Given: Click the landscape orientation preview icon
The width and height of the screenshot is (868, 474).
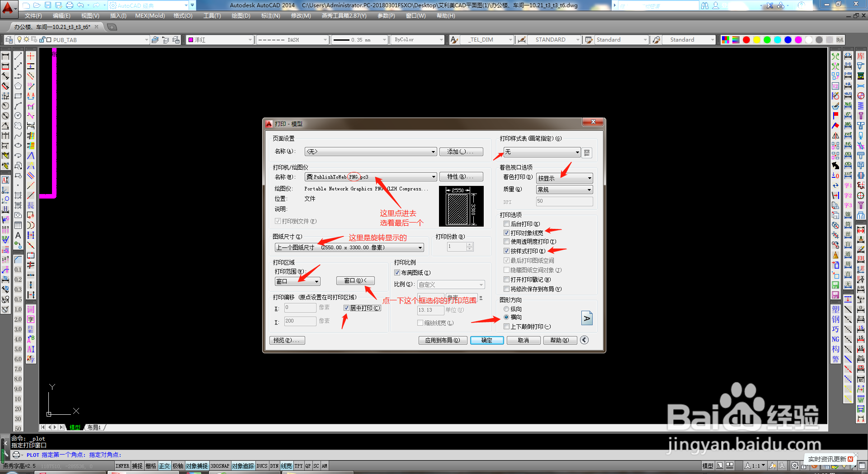Looking at the screenshot, I should pos(587,318).
